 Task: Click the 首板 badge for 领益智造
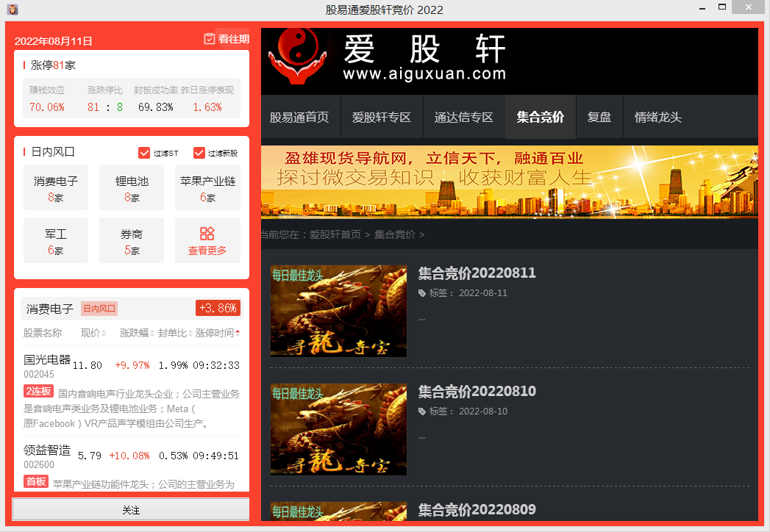36,482
